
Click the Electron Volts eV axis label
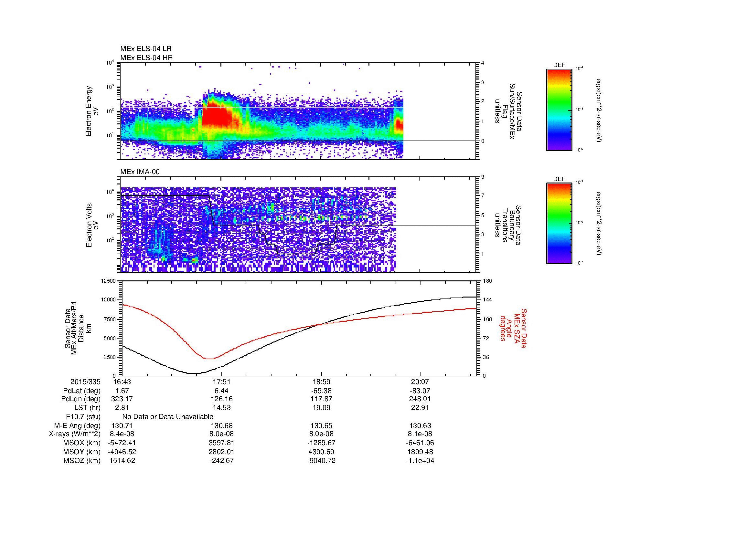coord(92,225)
